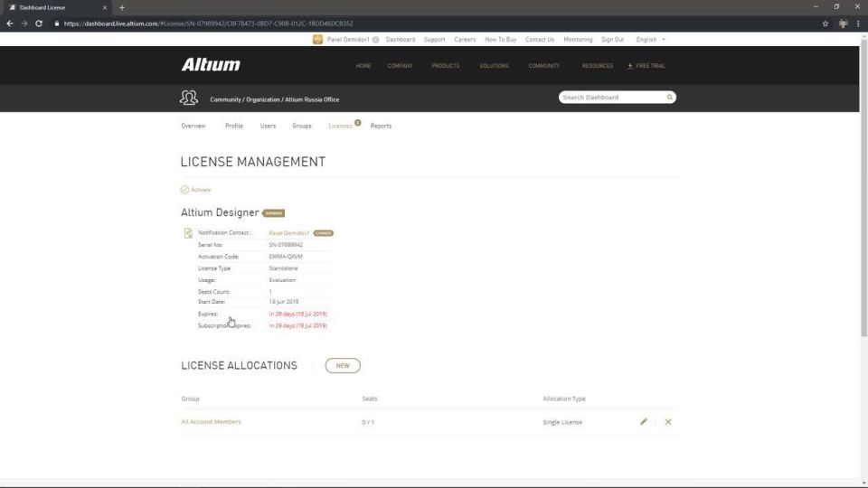The height and width of the screenshot is (488, 868).
Task: Click the browser back arrow
Action: [10, 23]
